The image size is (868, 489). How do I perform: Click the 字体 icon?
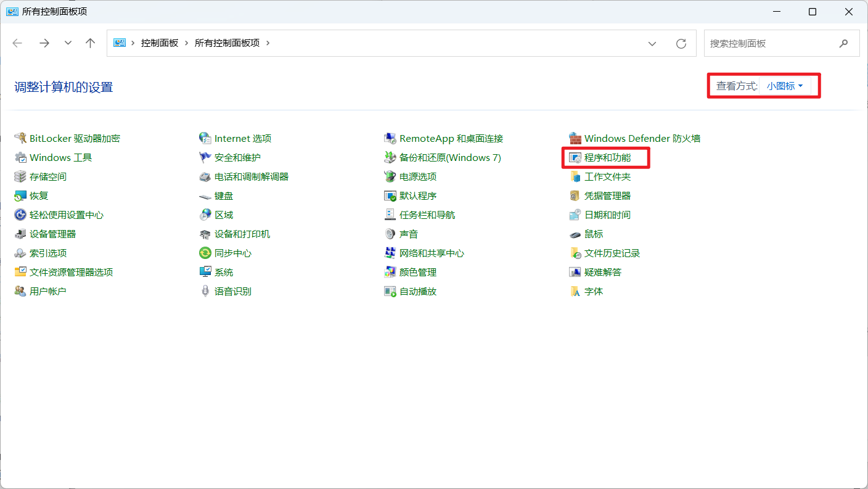coord(575,291)
